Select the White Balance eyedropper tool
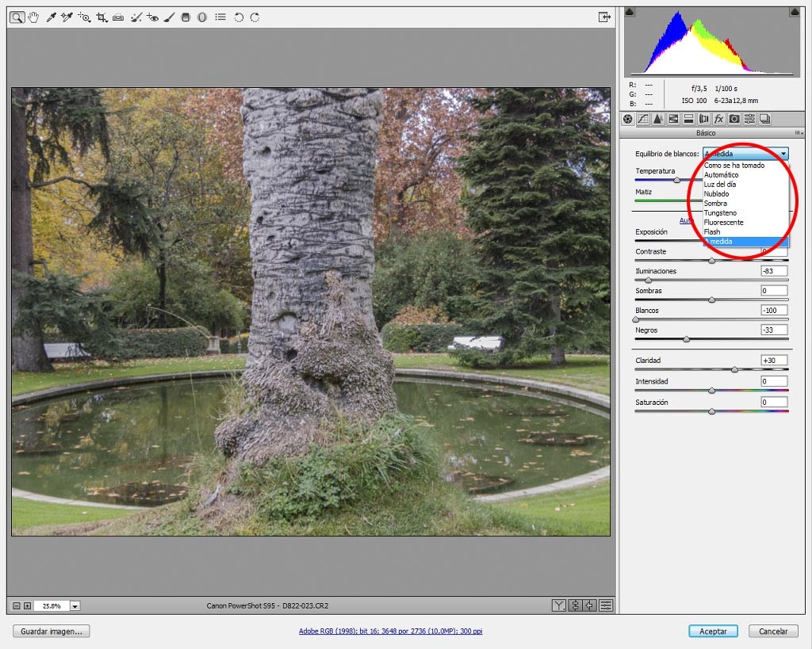Viewport: 812px width, 649px height. [51, 17]
